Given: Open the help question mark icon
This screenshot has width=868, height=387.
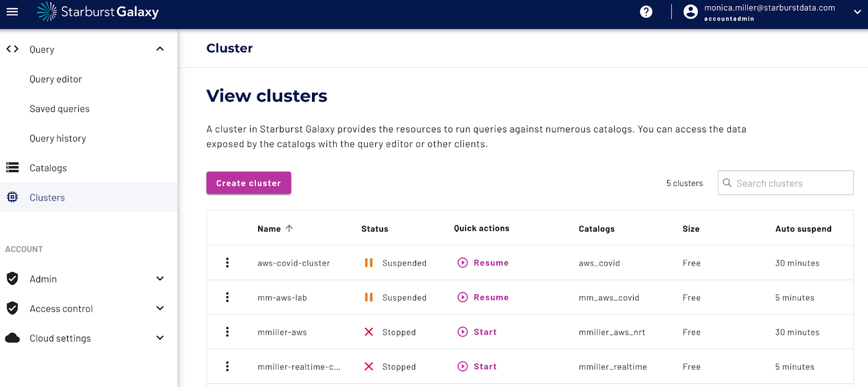Looking at the screenshot, I should 646,12.
